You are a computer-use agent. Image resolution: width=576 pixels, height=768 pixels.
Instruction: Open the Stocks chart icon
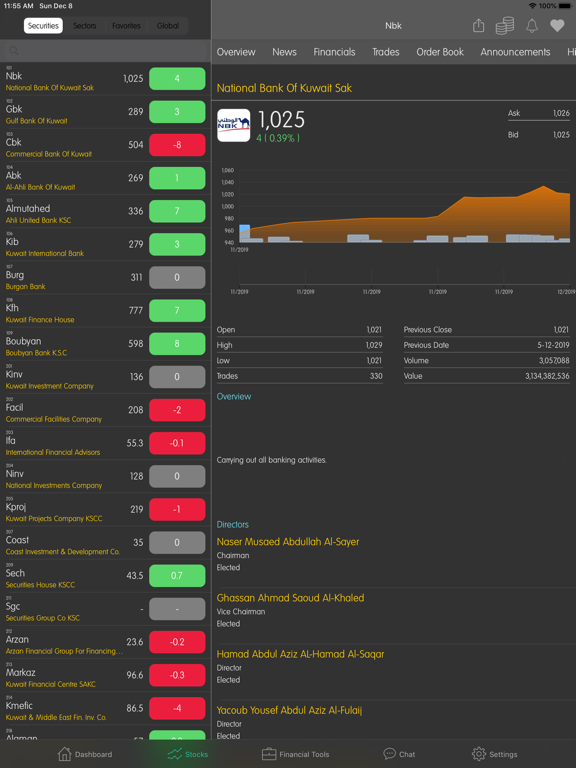[174, 754]
